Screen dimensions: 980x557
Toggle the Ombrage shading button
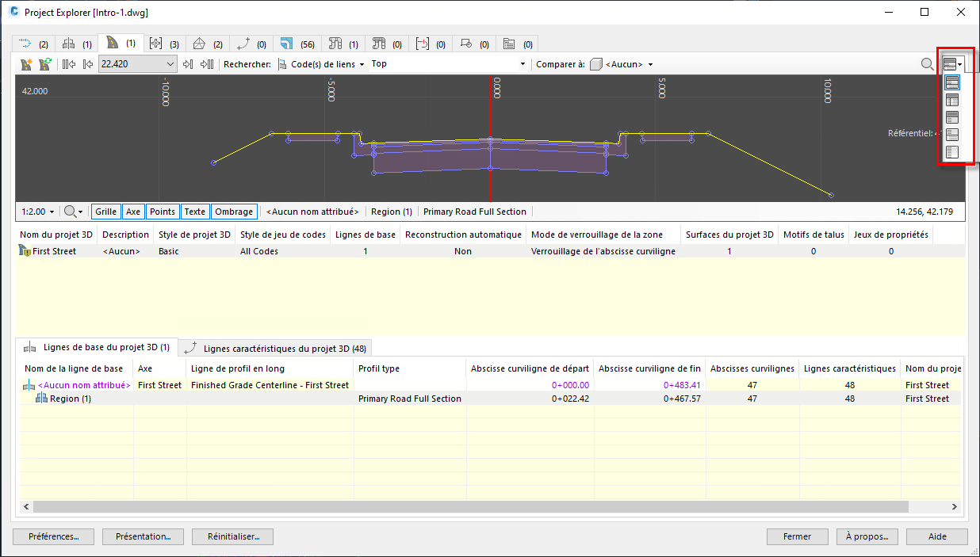pos(234,212)
